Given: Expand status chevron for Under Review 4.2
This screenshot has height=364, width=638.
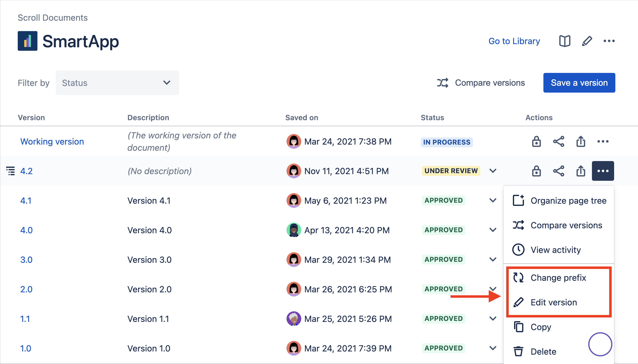Looking at the screenshot, I should [493, 171].
